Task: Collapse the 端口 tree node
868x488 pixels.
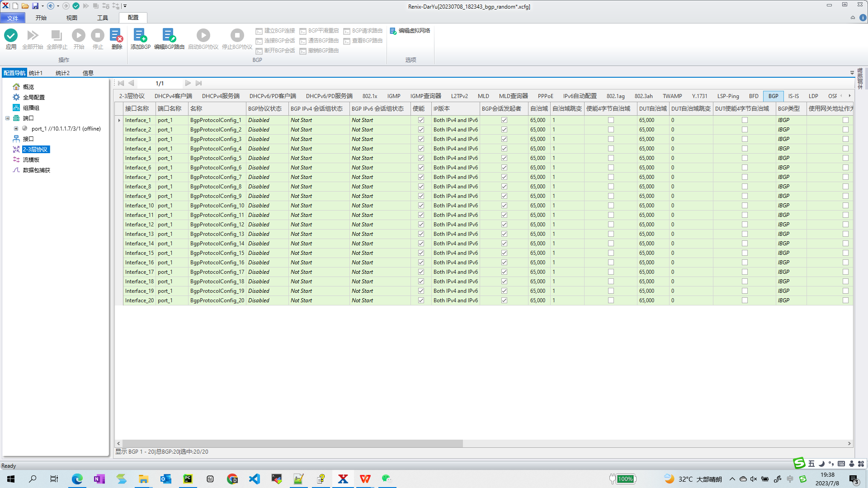Action: pyautogui.click(x=7, y=118)
